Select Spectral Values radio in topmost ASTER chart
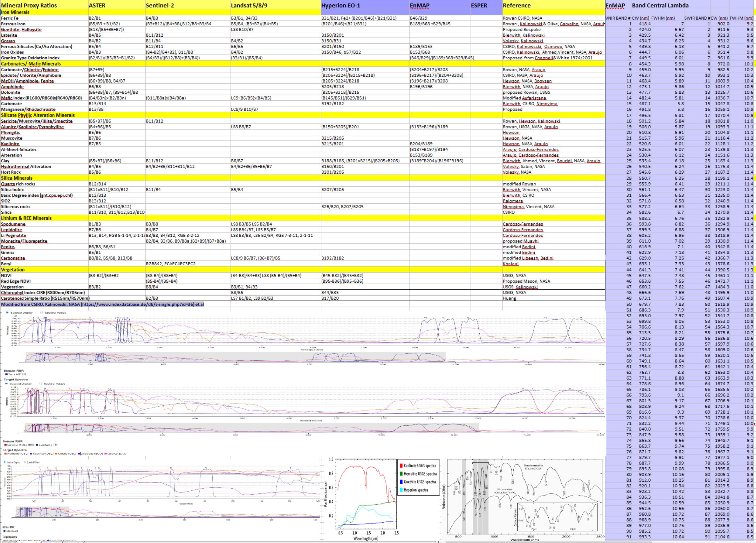 tap(42, 313)
